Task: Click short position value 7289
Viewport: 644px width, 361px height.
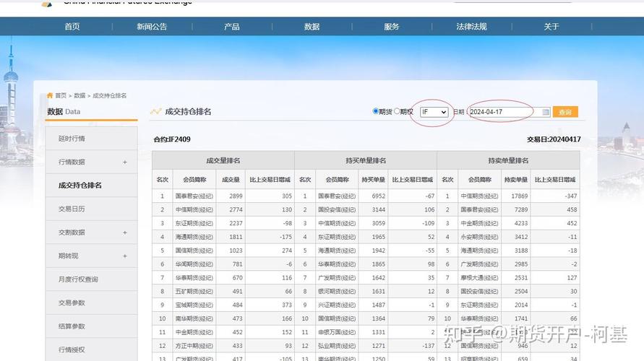Action: (x=521, y=209)
